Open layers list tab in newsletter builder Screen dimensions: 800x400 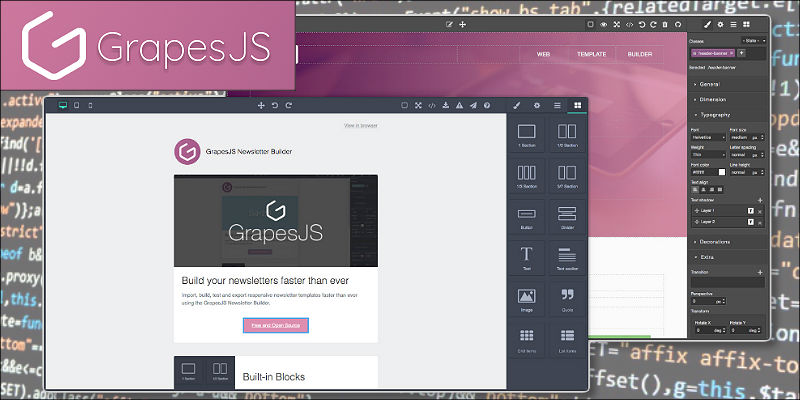click(x=557, y=105)
